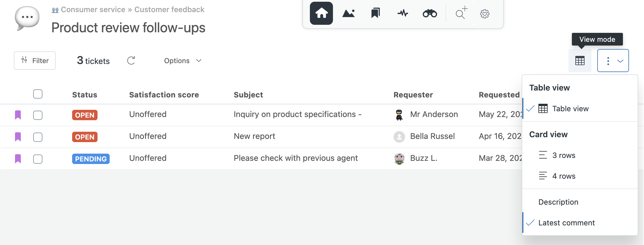This screenshot has width=644, height=245.
Task: Follow the Customer feedback breadcrumb link
Action: (x=169, y=10)
